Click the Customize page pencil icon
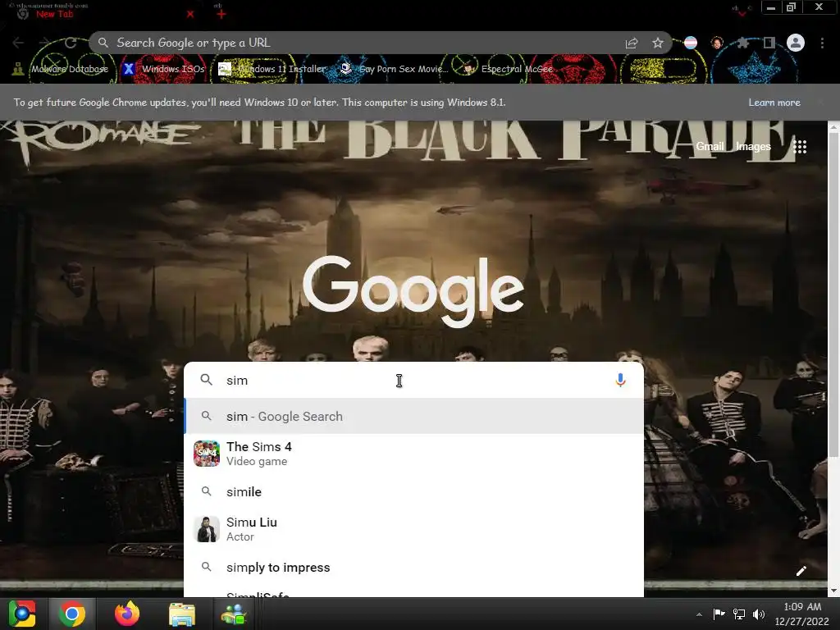 point(801,571)
